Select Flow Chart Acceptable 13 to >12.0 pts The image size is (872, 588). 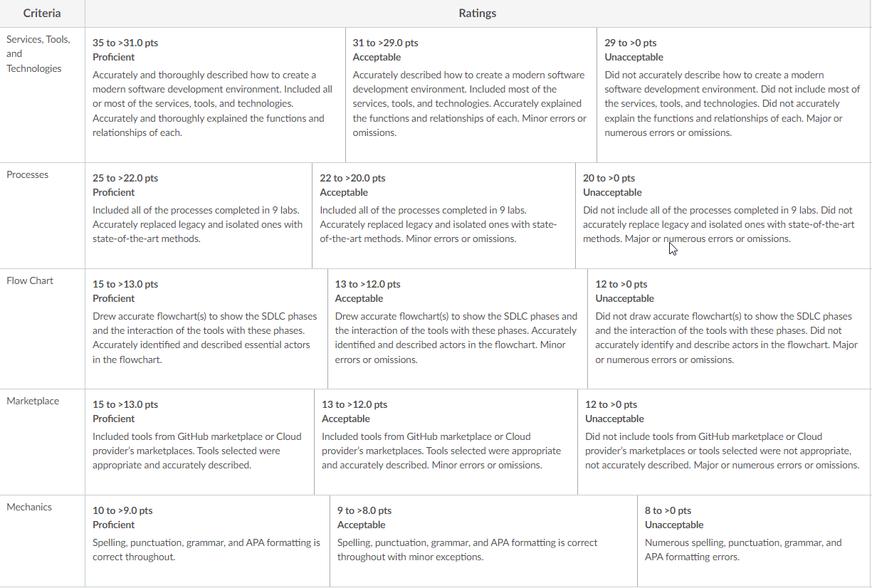pyautogui.click(x=458, y=329)
